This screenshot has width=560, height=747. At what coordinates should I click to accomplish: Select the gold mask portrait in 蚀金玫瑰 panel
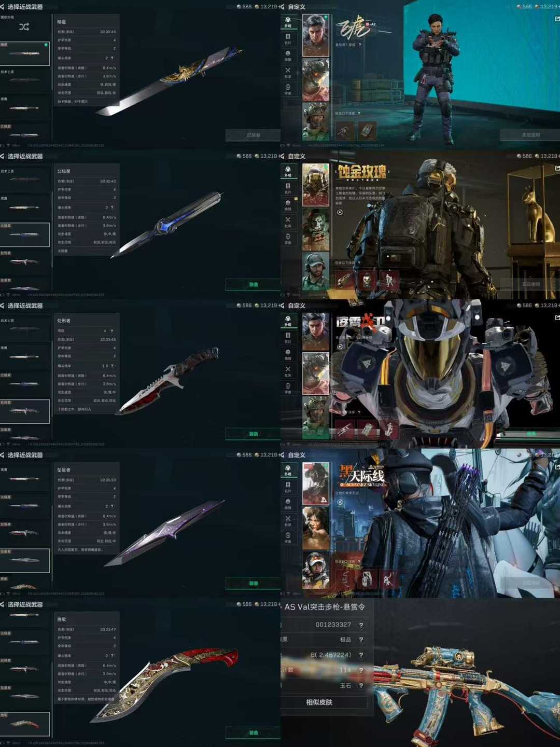click(x=316, y=185)
